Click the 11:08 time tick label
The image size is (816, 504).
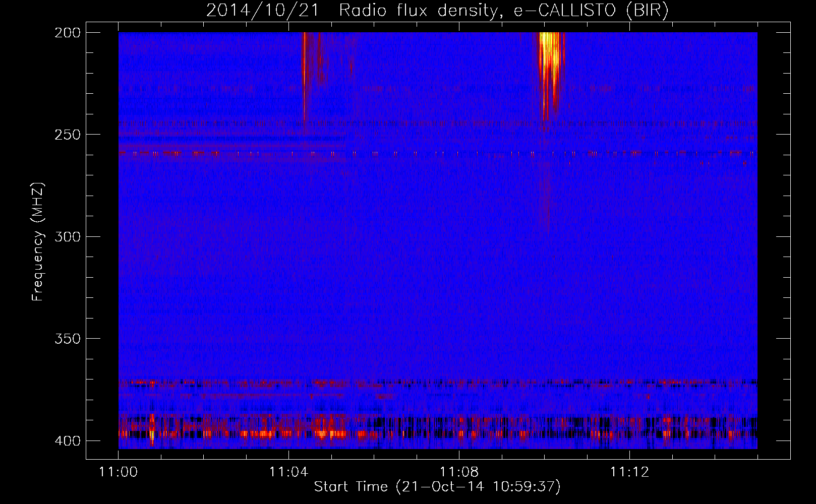tap(459, 472)
